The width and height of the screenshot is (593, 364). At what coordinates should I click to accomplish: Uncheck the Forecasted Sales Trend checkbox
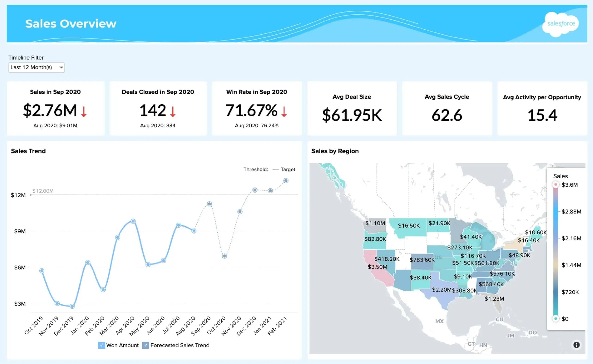click(x=145, y=345)
